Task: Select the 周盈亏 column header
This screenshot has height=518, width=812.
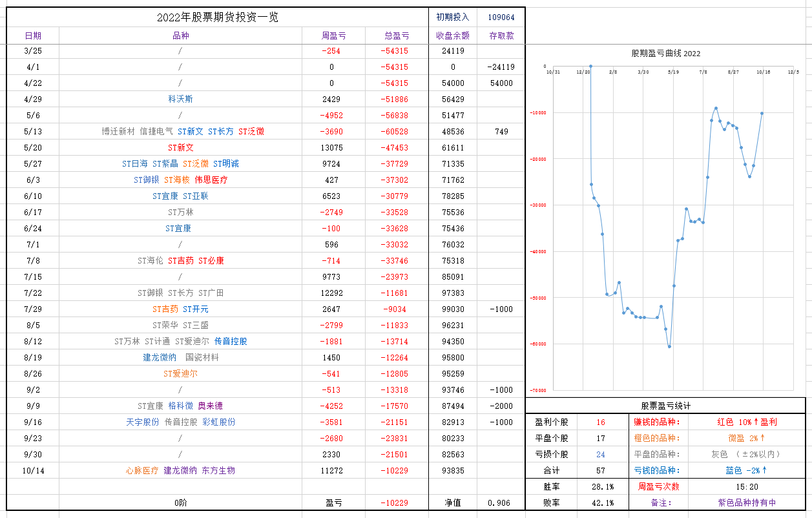Action: (333, 36)
